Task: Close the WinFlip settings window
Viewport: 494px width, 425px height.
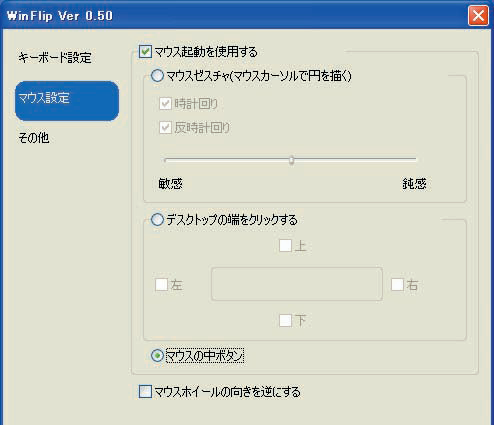Action: coord(478,16)
